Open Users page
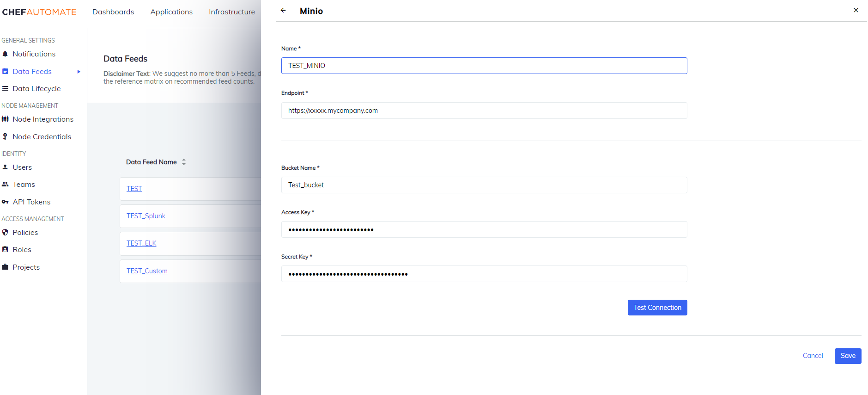Screen dimensions: 868x395 22,167
